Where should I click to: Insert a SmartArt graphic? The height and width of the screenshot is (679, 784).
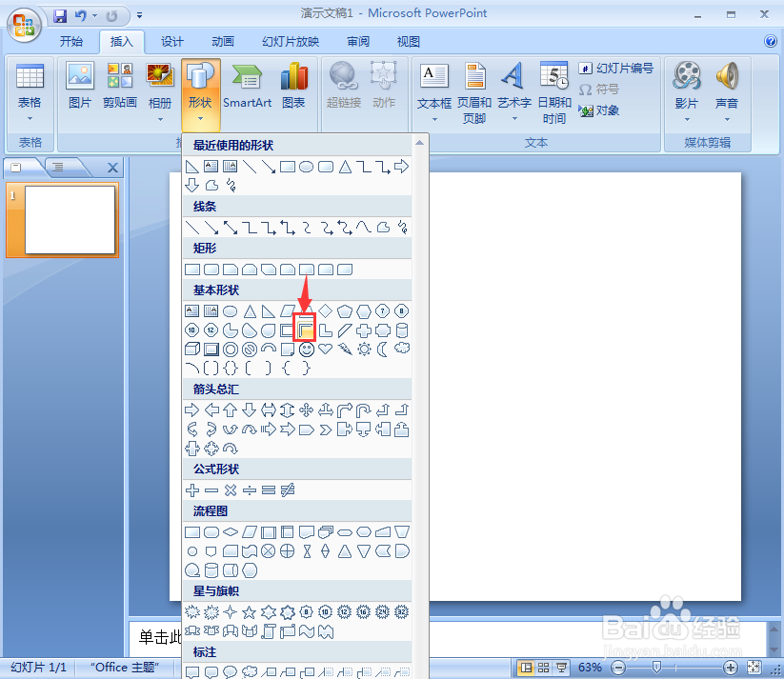247,85
